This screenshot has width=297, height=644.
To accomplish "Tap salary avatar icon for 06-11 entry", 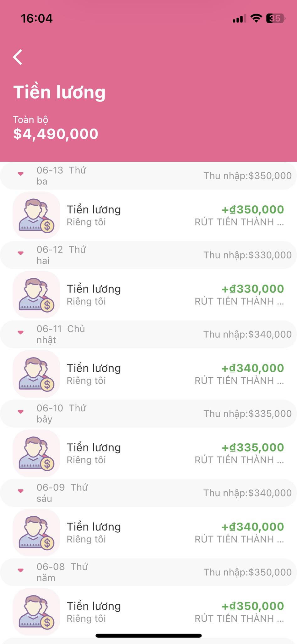I will pos(36,374).
